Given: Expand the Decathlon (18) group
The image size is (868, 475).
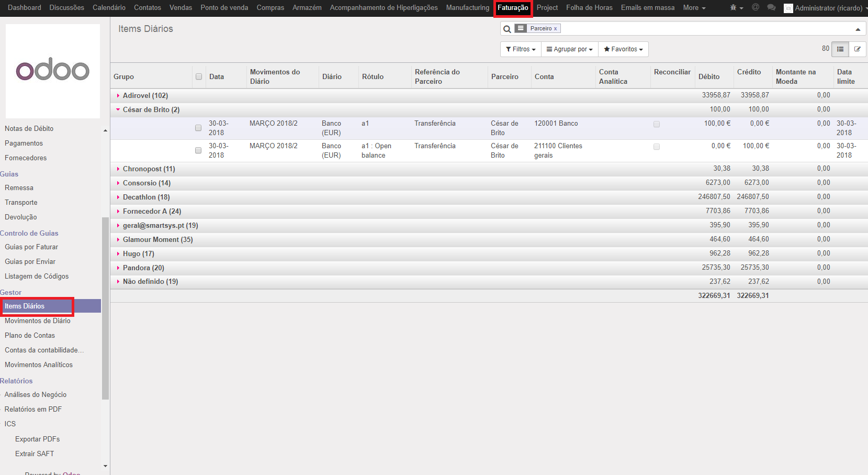Looking at the screenshot, I should (146, 197).
